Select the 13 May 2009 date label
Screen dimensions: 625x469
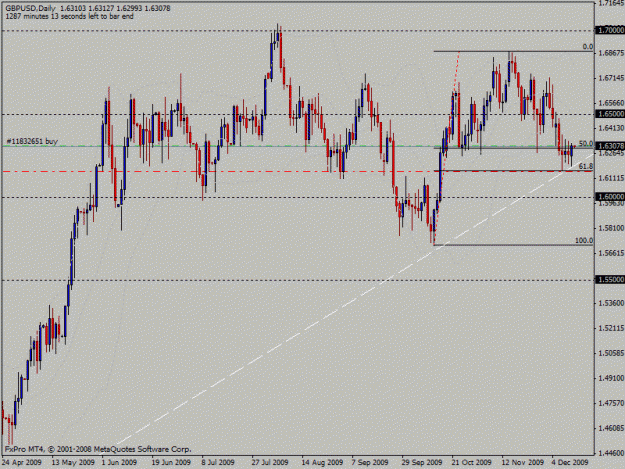coord(73,463)
